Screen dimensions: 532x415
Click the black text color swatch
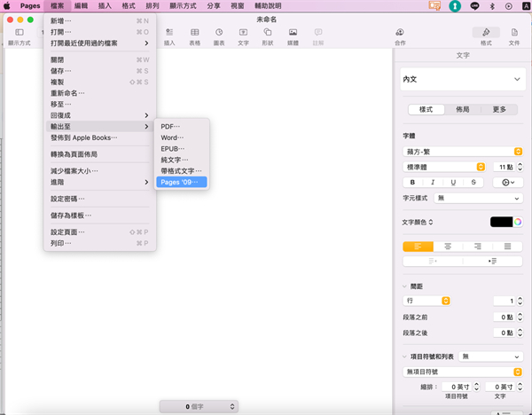(502, 221)
